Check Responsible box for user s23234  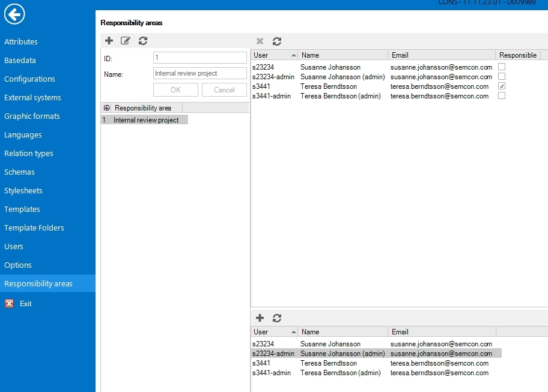tap(502, 67)
